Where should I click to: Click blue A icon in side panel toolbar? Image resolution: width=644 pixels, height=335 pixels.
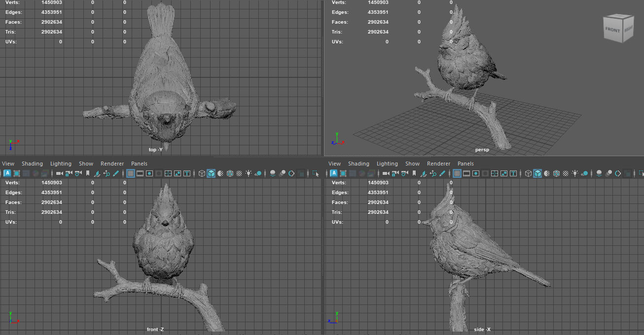coord(334,173)
